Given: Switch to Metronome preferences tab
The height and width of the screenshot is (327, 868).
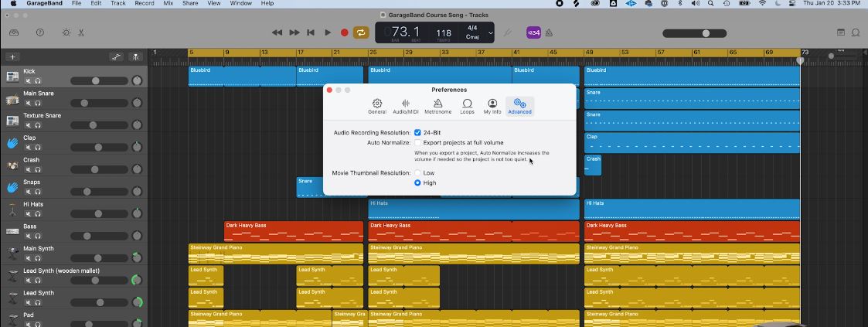Looking at the screenshot, I should coord(438,106).
